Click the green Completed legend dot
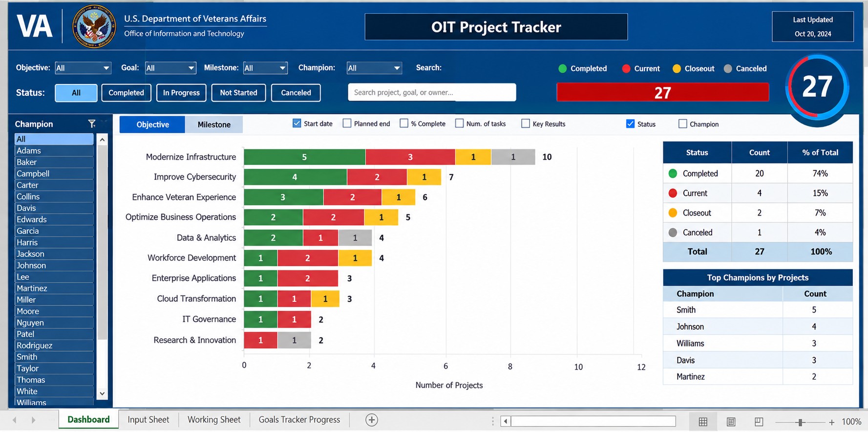868x432 pixels. (563, 69)
